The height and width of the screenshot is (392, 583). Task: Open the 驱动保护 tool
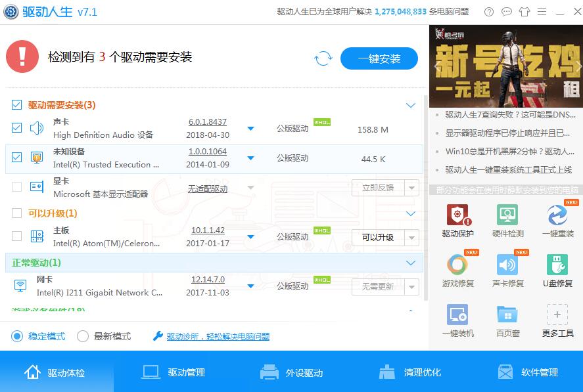tap(457, 220)
